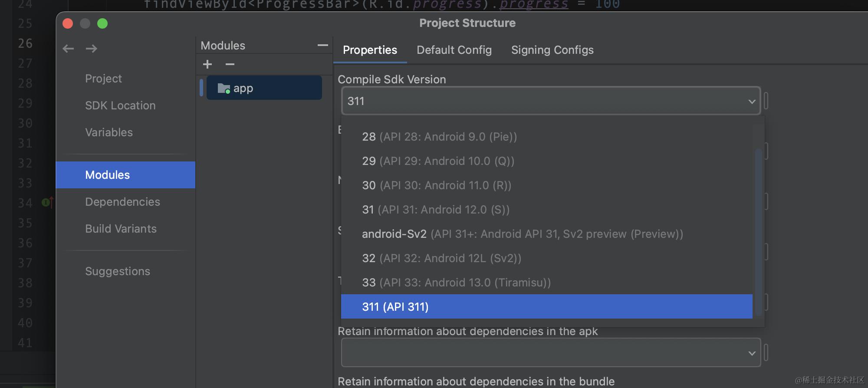The height and width of the screenshot is (388, 868).
Task: Select the app module folder icon
Action: click(x=224, y=89)
